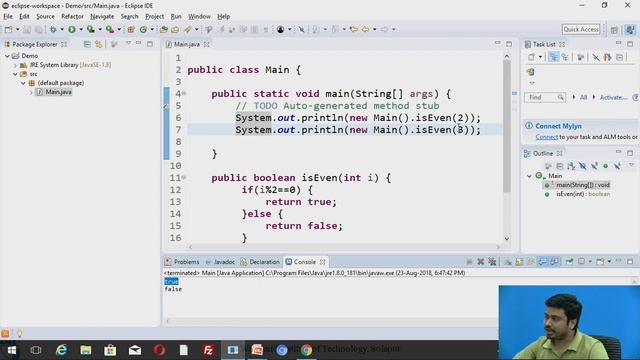
Task: Click the Open Type folder icon
Action: (x=164, y=29)
